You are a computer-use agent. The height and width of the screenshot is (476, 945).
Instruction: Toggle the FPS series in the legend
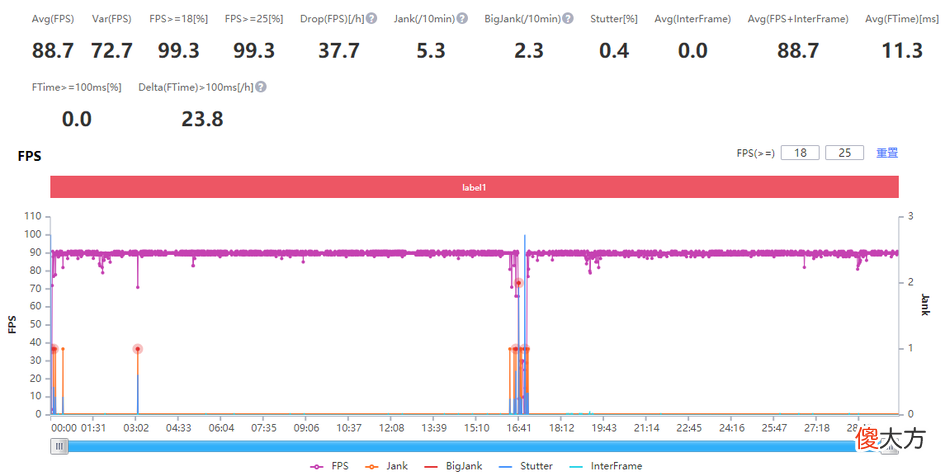coord(329,466)
